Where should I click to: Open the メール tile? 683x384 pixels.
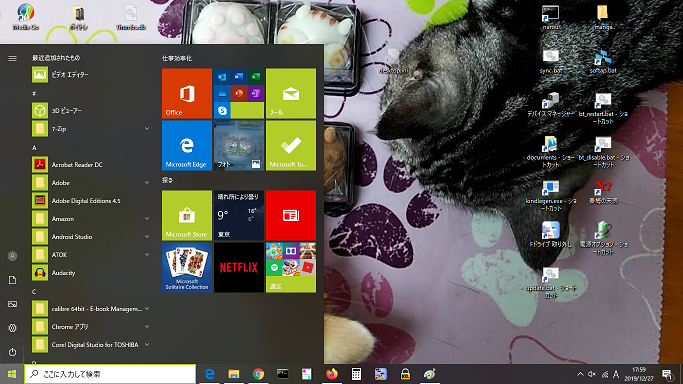pyautogui.click(x=291, y=93)
